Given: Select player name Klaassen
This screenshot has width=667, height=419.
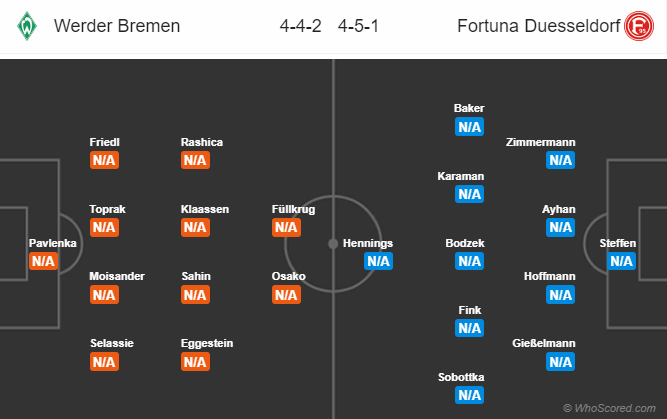Looking at the screenshot, I should [204, 209].
